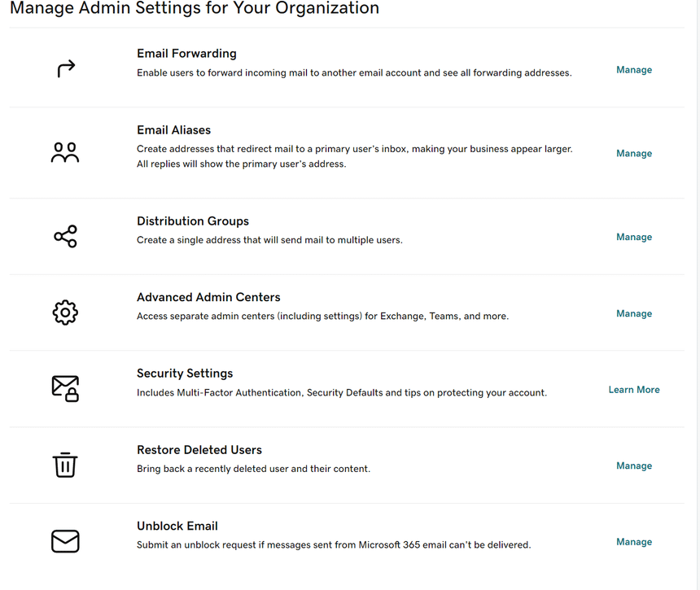Viewport: 700px width, 590px height.
Task: Select the Restore Deleted Users heading
Action: click(199, 450)
